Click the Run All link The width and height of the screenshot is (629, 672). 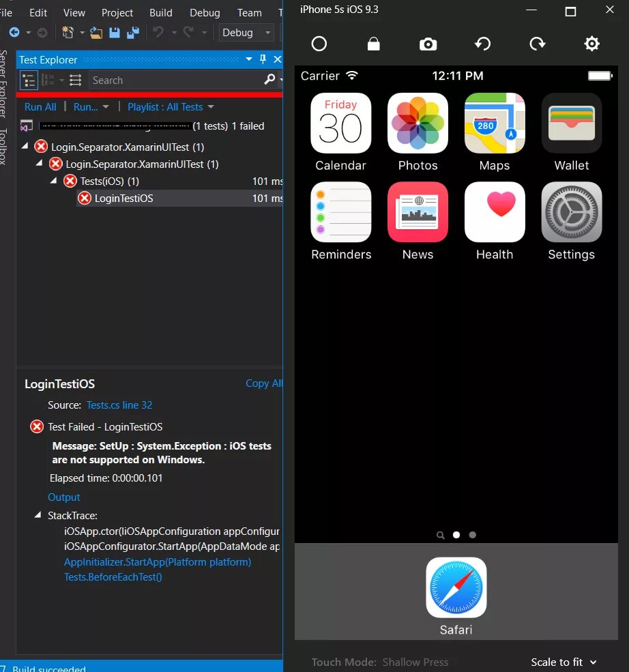coord(40,106)
